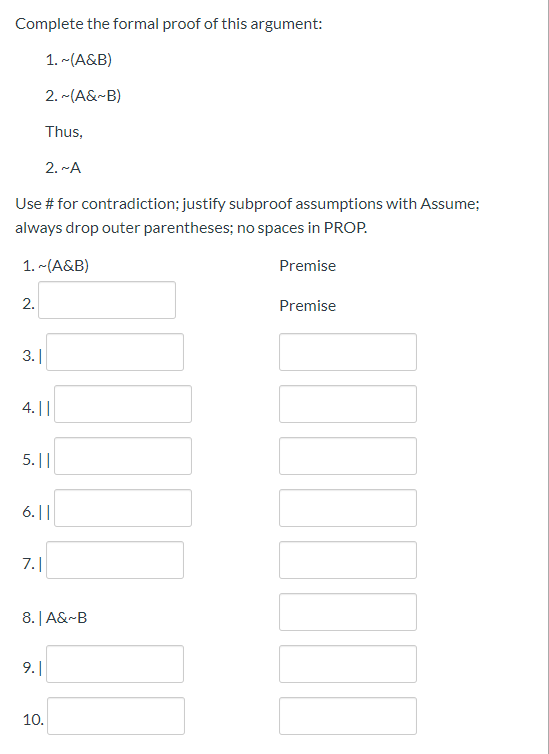Click the line 6 justification input field
Image resolution: width=549 pixels, height=754 pixels.
click(348, 508)
